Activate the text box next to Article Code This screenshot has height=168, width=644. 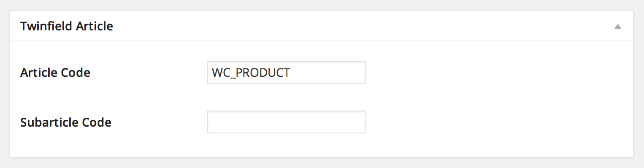coord(287,72)
